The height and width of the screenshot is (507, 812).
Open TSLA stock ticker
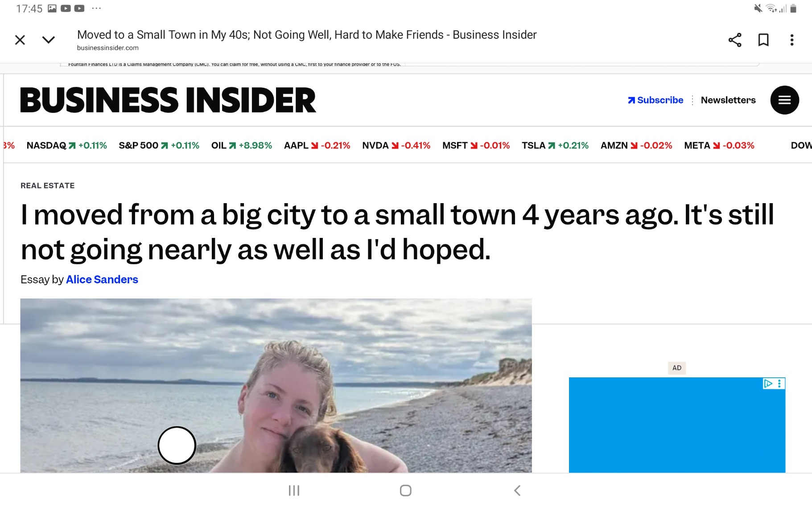pos(555,146)
